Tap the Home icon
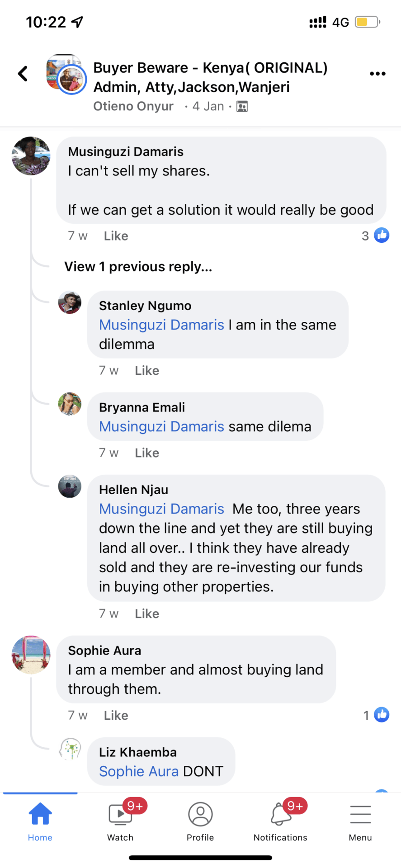This screenshot has width=401, height=868. [x=40, y=821]
